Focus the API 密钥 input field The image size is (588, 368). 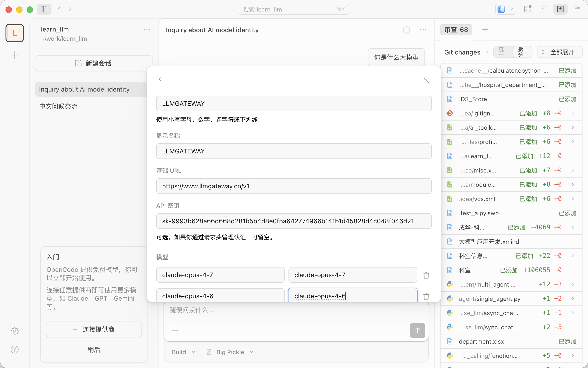[294, 221]
